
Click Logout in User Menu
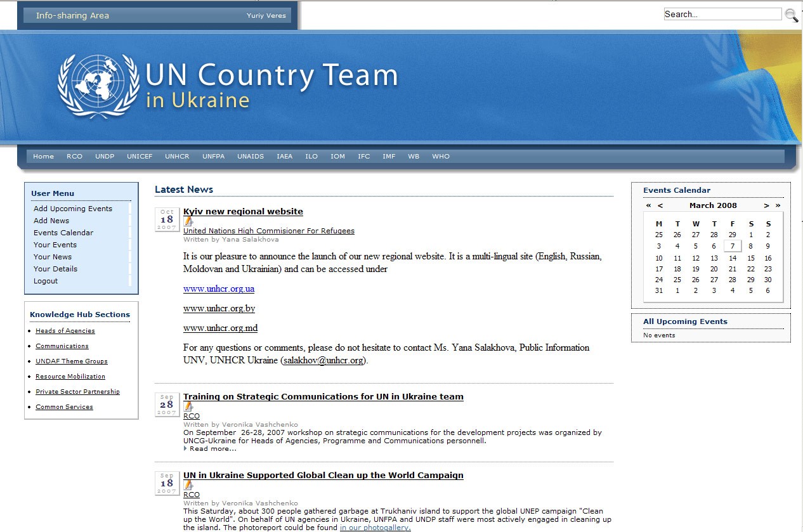[x=46, y=281]
